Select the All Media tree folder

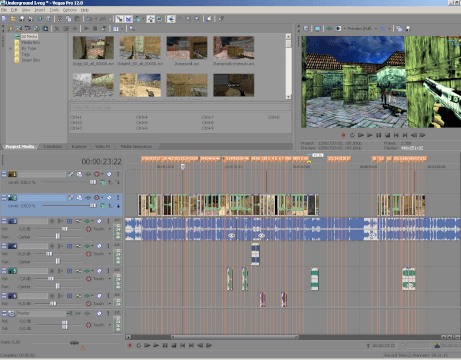pos(29,36)
